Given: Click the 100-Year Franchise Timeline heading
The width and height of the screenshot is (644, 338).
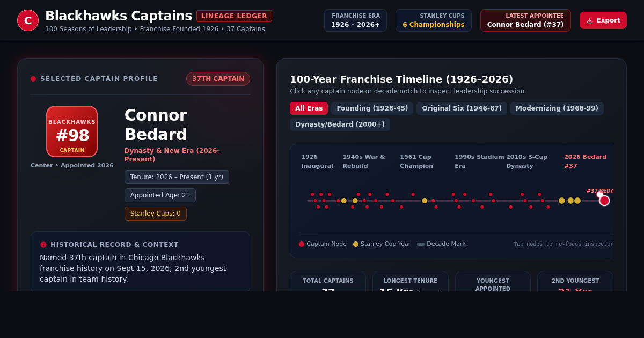Looking at the screenshot, I should click(x=401, y=79).
